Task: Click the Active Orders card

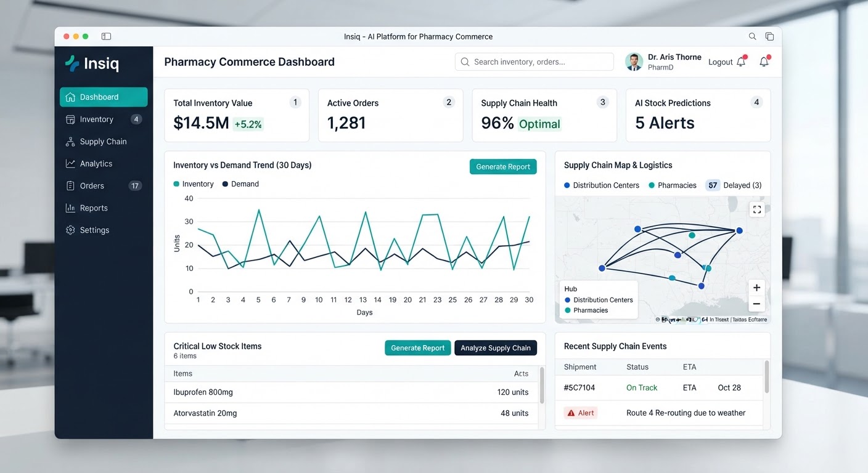Action: tap(390, 115)
